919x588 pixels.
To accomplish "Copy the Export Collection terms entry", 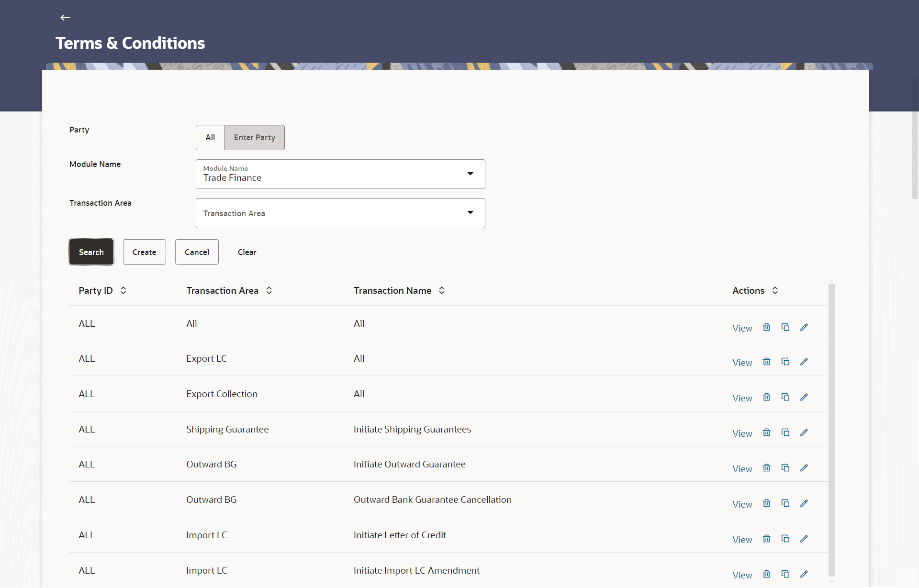I will tap(785, 397).
